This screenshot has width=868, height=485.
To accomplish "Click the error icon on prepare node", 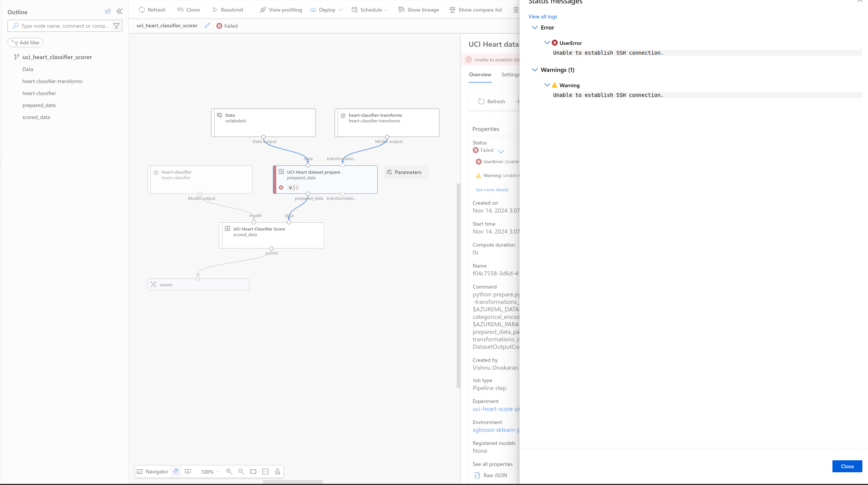I will point(281,187).
